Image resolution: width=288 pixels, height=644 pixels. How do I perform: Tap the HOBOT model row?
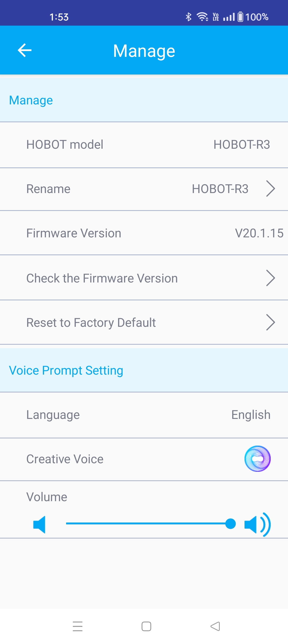(144, 145)
